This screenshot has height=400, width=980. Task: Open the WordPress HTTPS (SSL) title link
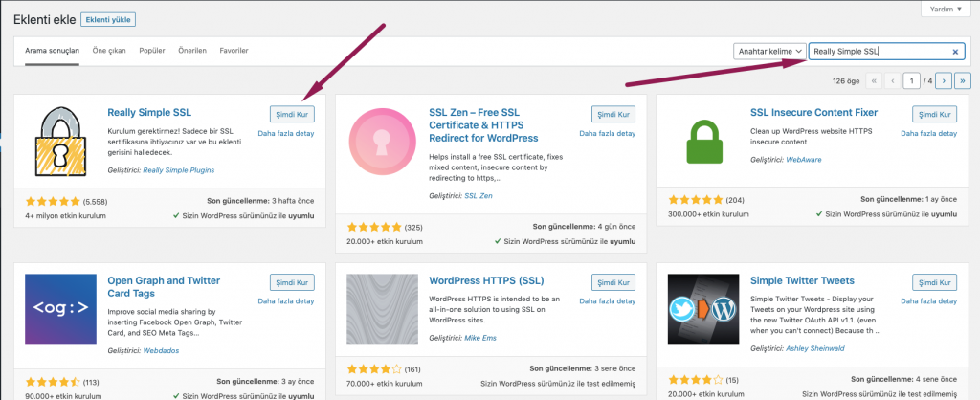[x=487, y=280]
